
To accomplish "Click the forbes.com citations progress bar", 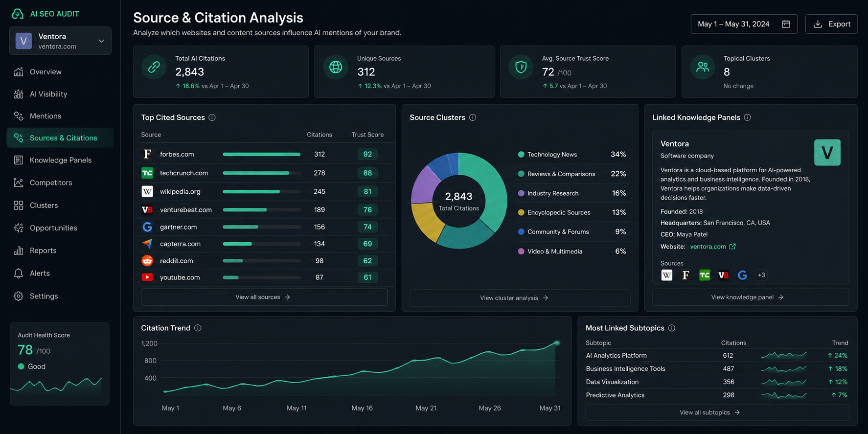I will [262, 154].
